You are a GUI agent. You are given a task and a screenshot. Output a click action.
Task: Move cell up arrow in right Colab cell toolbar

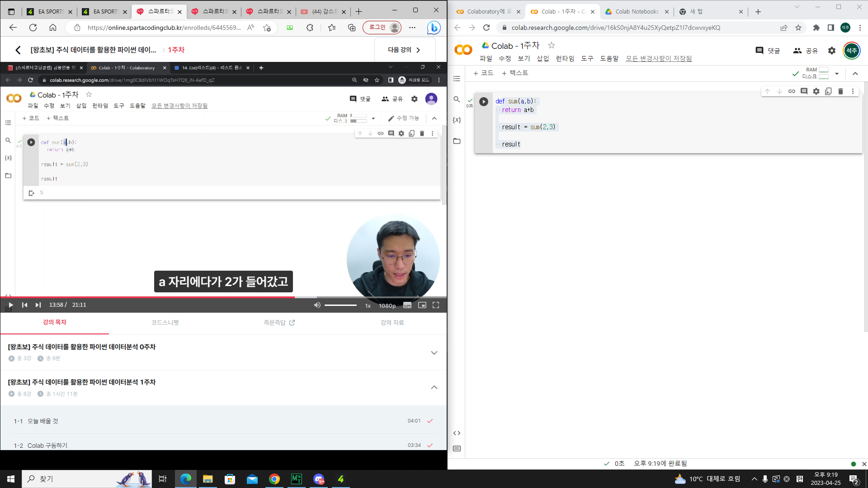[x=767, y=91]
